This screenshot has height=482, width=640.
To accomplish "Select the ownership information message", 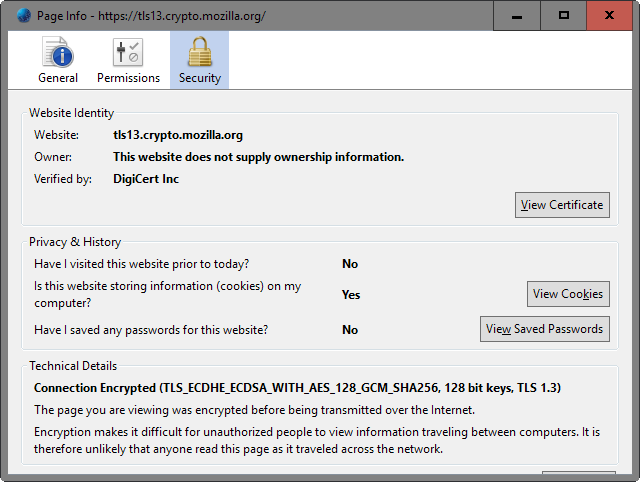I will (258, 157).
